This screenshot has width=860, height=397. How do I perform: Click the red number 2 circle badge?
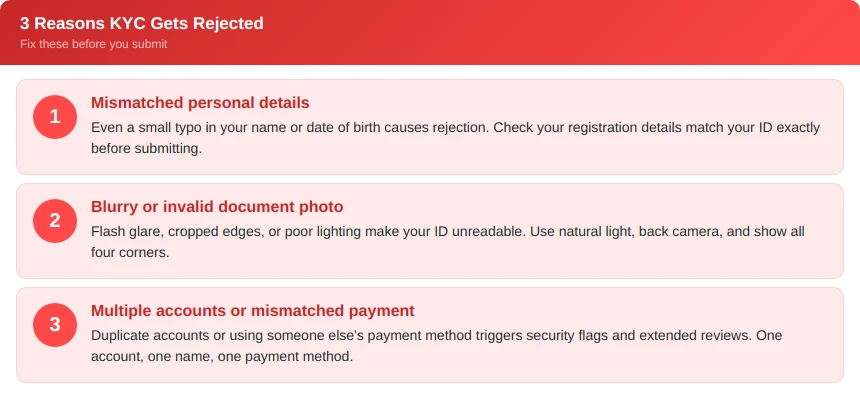55,220
